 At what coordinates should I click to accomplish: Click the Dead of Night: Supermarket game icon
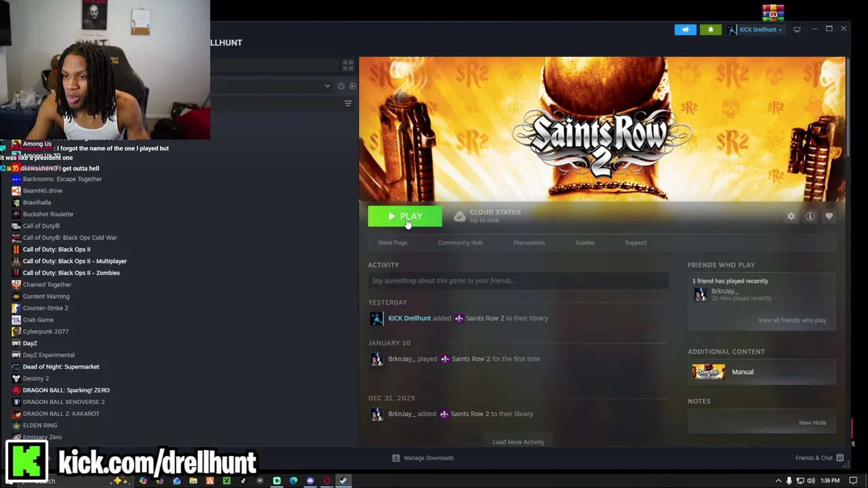tap(16, 367)
